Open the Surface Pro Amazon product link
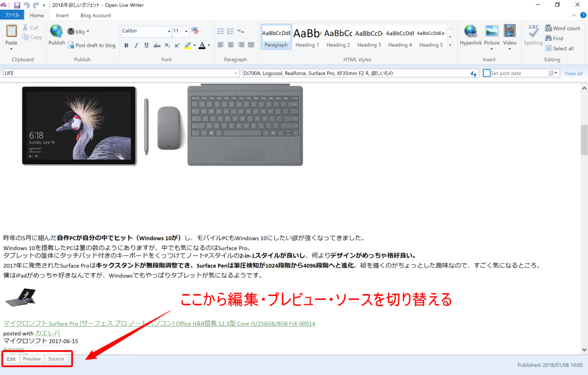The height and width of the screenshot is (375, 588). coord(159,324)
